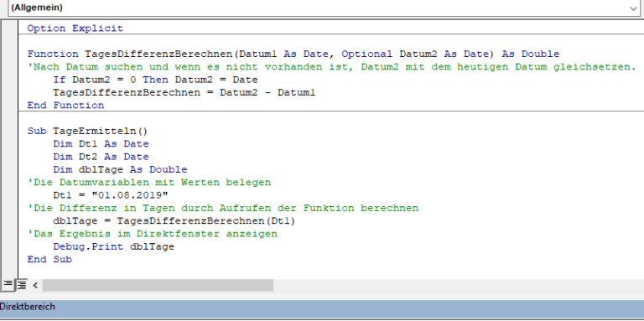This screenshot has height=321, width=644.
Task: Click the Function TagesDifferenzBerechnen declaration line
Action: pyautogui.click(x=293, y=54)
